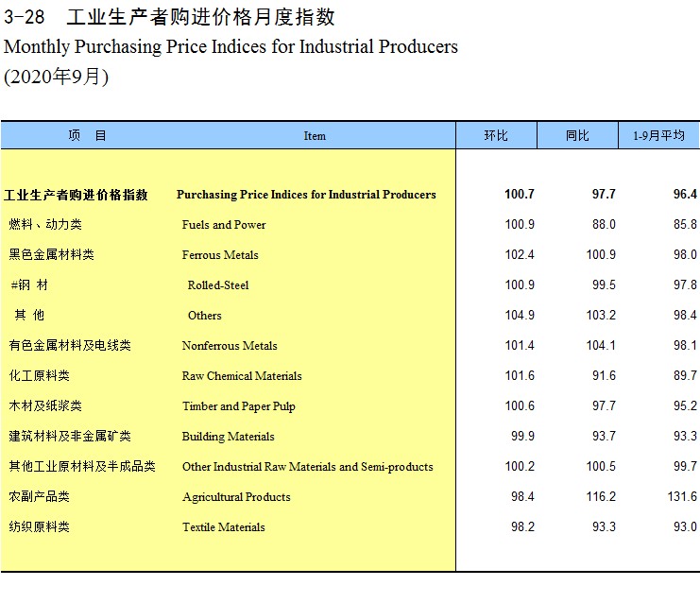
Task: Select the 100.2 value for Other Industrial Raw Materials
Action: (x=520, y=466)
